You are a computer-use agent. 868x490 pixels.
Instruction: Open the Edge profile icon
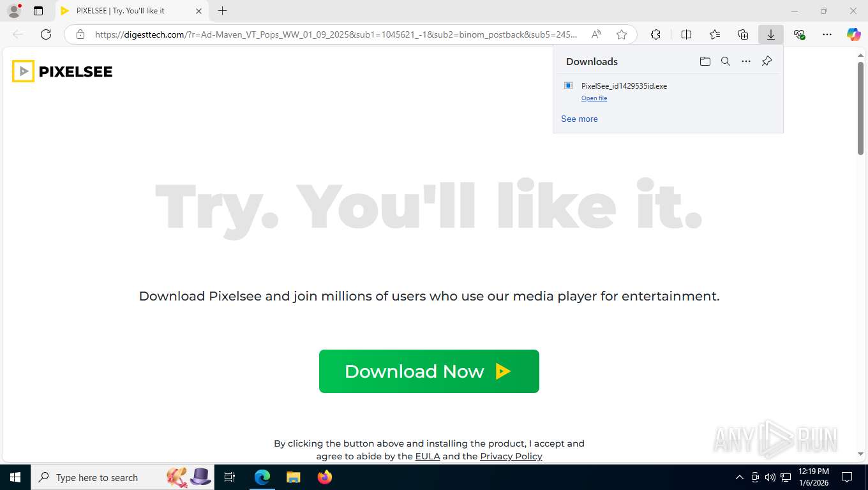coord(13,11)
